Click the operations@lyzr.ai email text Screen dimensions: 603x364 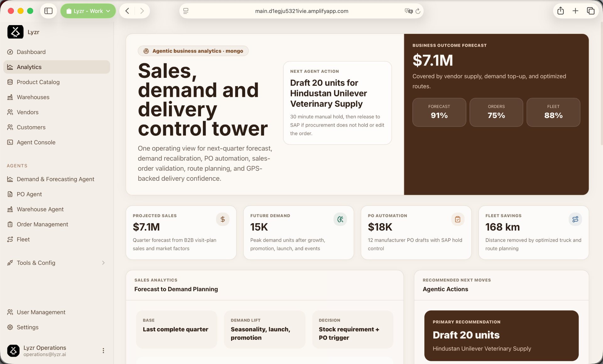tap(45, 355)
